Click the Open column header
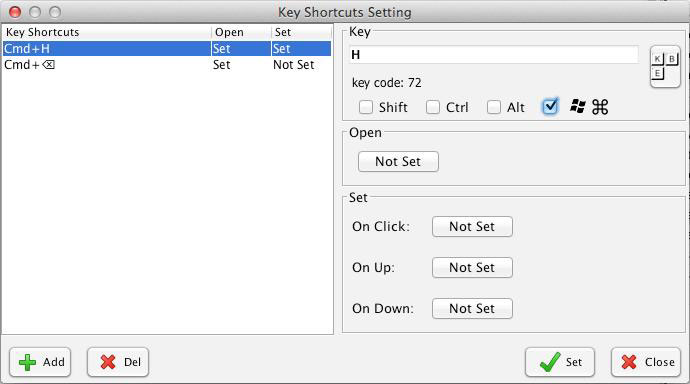This screenshot has height=384, width=690. [x=241, y=32]
